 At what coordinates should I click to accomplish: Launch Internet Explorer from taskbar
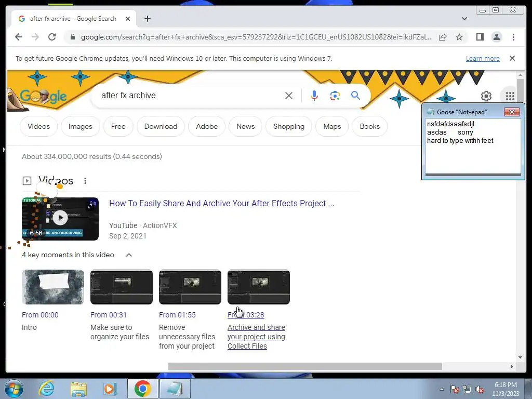click(x=46, y=389)
